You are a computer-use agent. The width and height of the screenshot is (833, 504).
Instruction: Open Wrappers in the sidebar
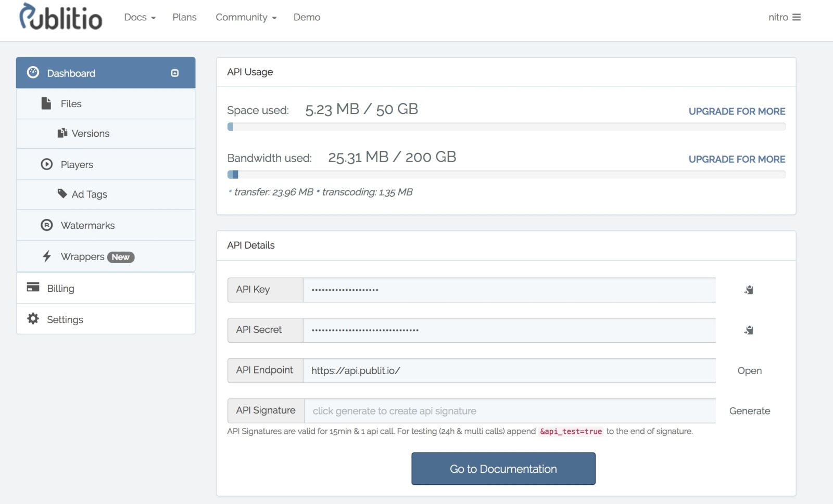[106, 256]
